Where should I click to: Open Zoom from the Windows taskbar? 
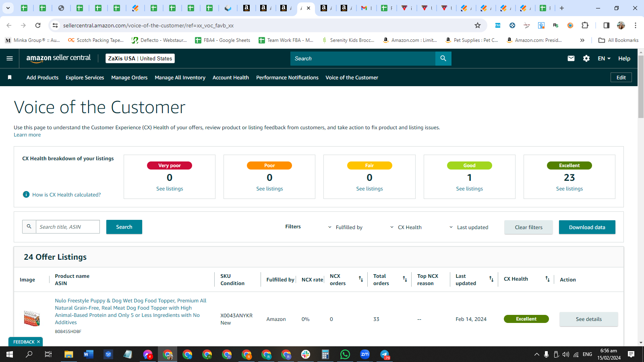(x=365, y=354)
